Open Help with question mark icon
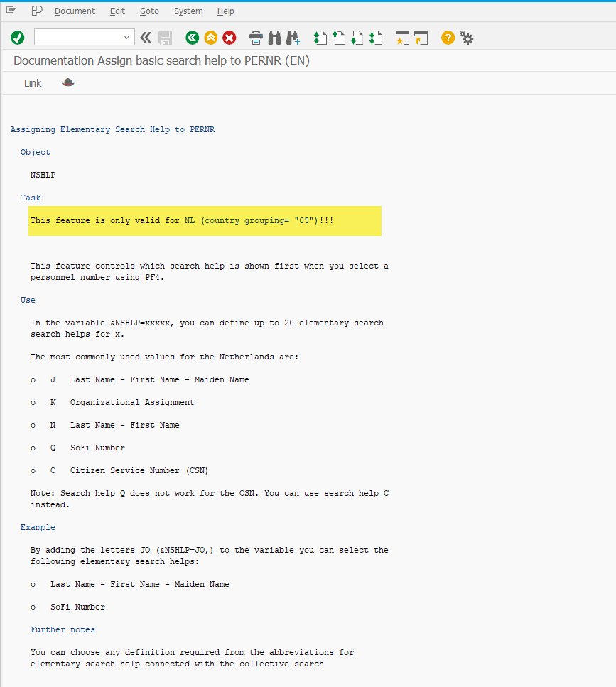 pyautogui.click(x=448, y=38)
